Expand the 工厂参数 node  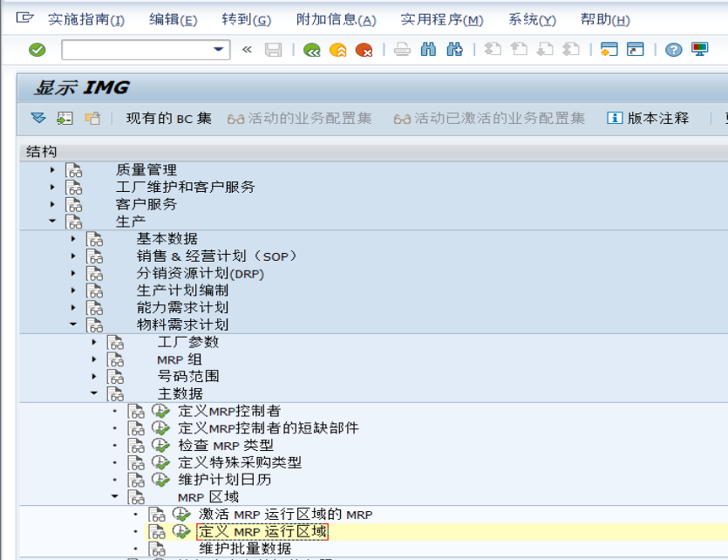(x=94, y=342)
